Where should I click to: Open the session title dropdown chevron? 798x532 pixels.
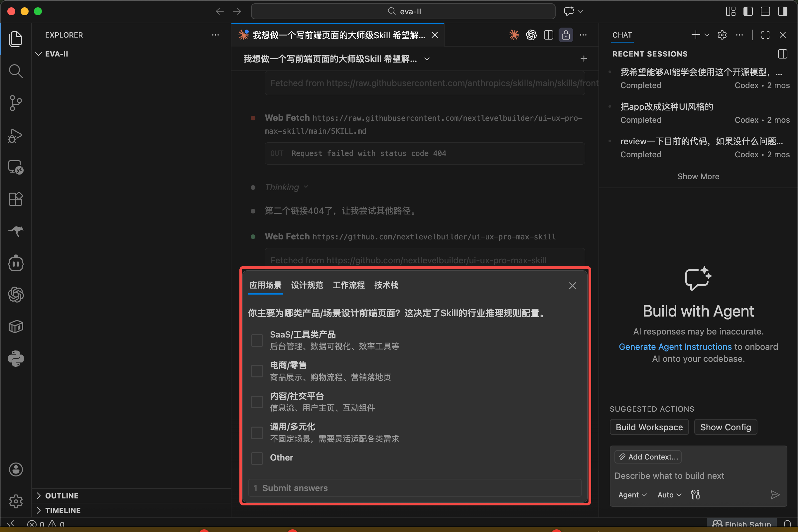pyautogui.click(x=427, y=59)
